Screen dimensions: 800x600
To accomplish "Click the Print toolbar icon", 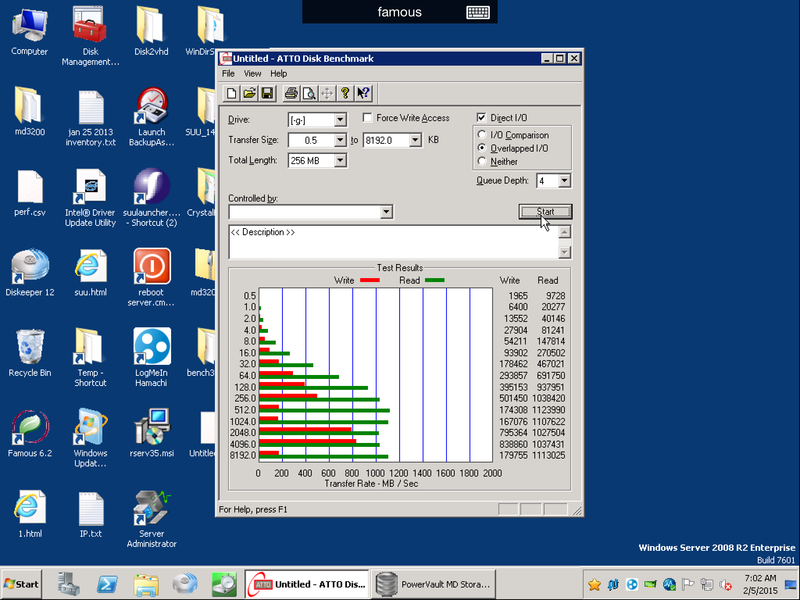I will [291, 93].
